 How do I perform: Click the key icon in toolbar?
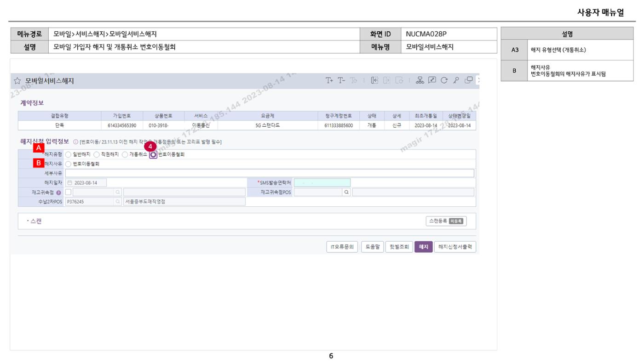[456, 80]
